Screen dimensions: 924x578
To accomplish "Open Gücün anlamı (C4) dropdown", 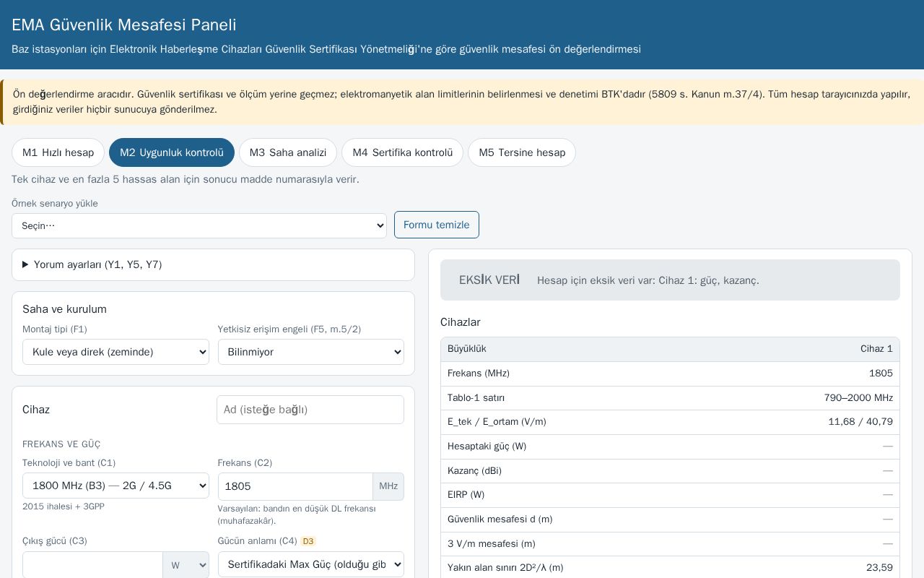I will (311, 564).
